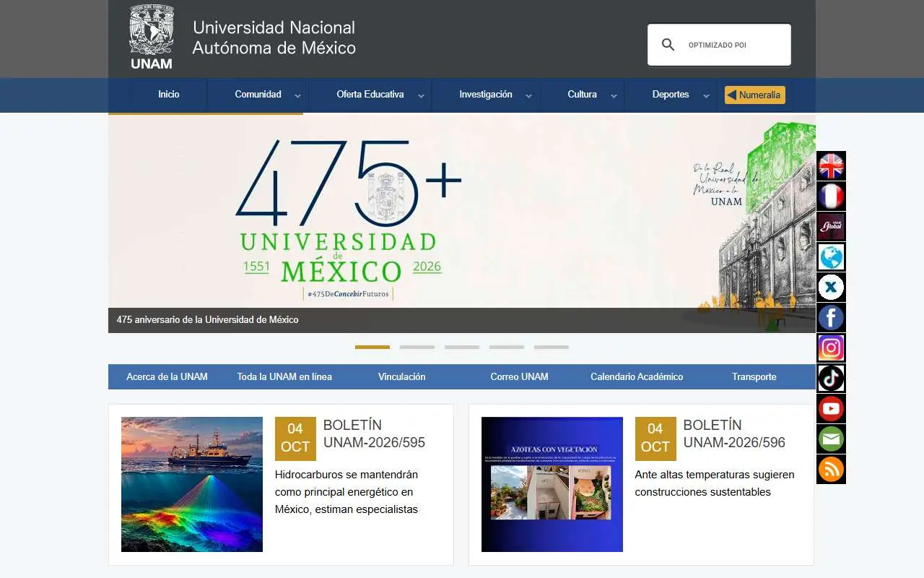Switch site to English via UK flag
Viewport: 924px width, 578px height.
[831, 166]
